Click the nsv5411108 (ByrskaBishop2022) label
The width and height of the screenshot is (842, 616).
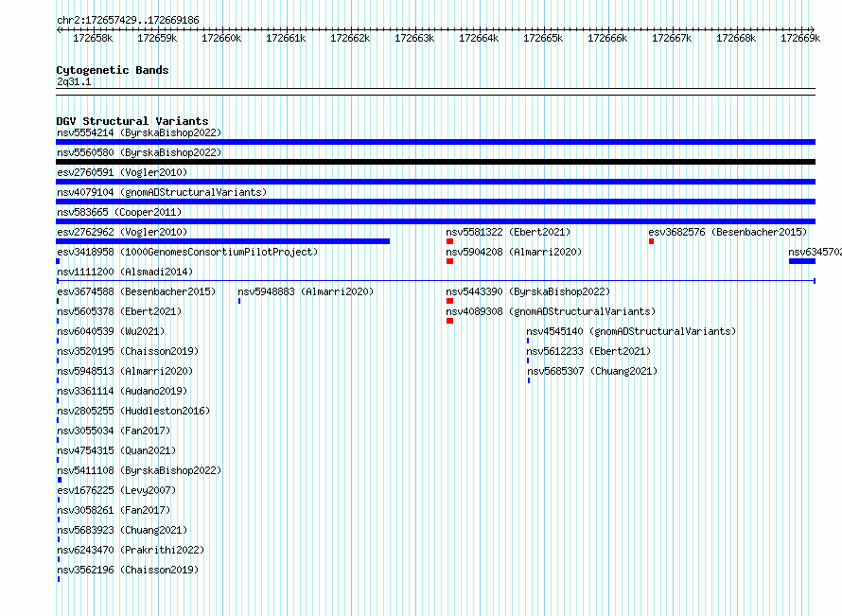click(139, 470)
